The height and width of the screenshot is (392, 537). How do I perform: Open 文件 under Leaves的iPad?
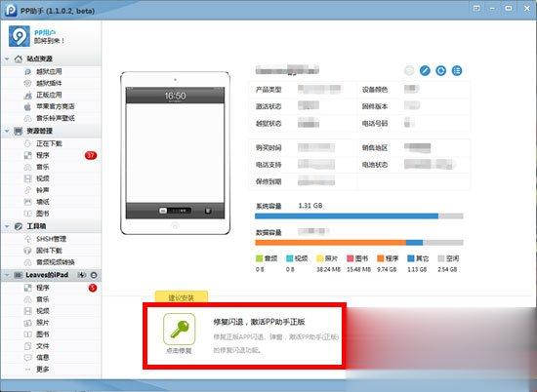pos(43,346)
